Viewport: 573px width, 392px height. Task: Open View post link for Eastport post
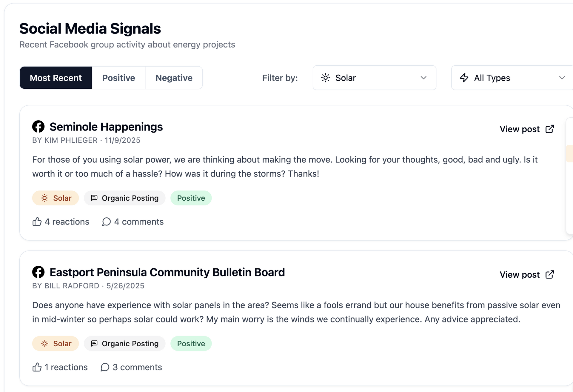coord(520,274)
